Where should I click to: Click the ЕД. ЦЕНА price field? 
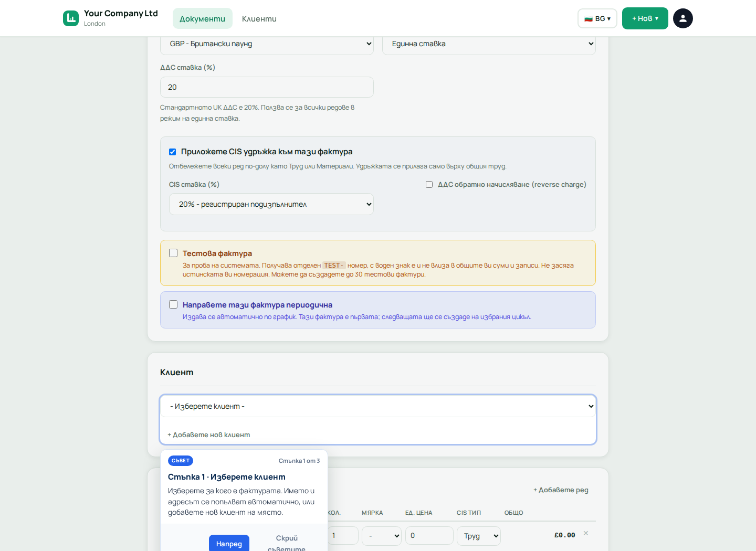click(x=429, y=536)
